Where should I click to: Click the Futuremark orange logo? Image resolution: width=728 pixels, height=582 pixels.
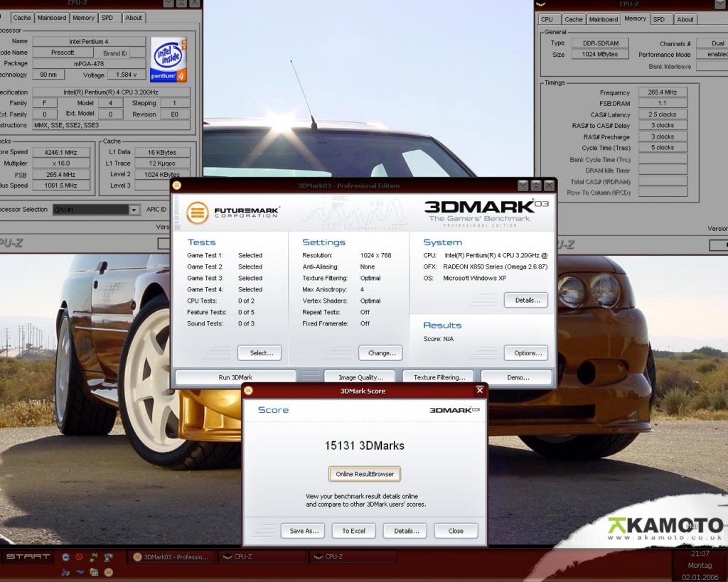tap(198, 213)
